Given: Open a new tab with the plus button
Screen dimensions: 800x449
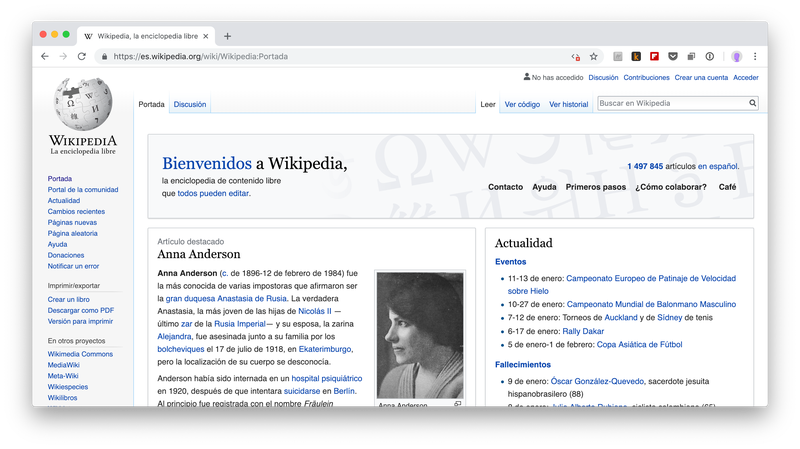Looking at the screenshot, I should point(228,36).
